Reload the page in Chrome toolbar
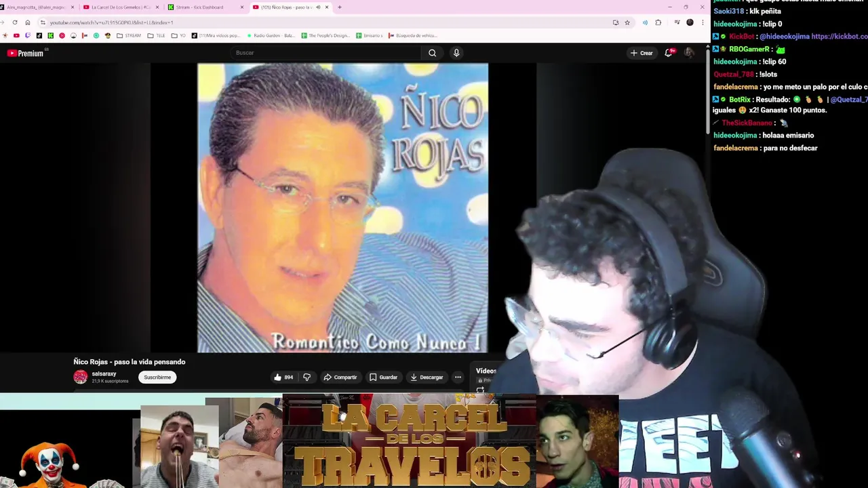868x488 pixels. coord(15,22)
